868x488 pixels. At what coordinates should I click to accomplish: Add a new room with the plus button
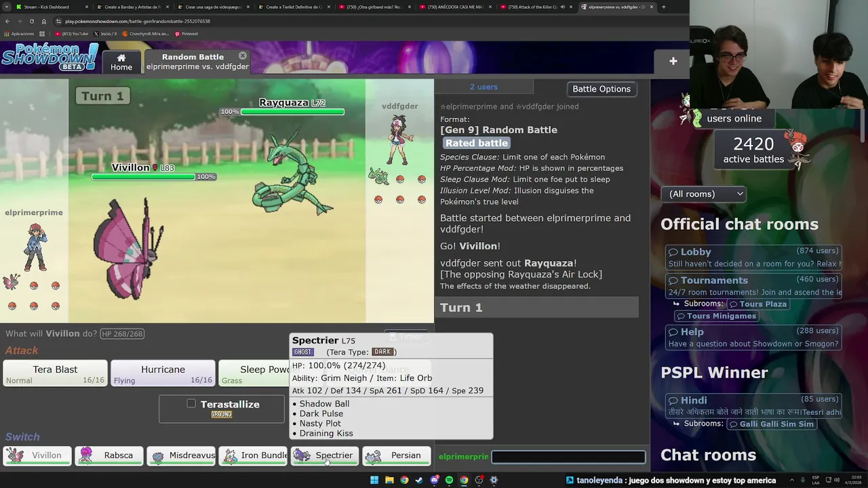[x=673, y=61]
